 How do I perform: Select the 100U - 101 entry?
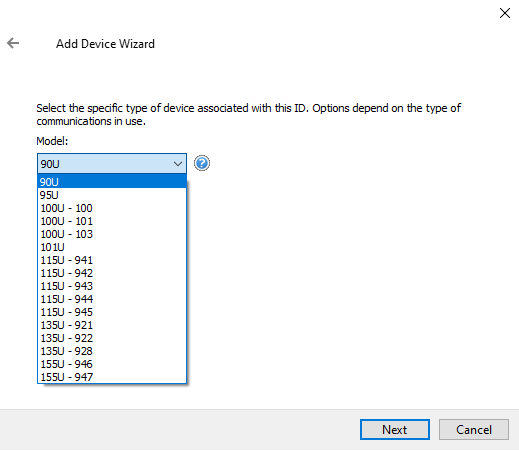click(112, 221)
